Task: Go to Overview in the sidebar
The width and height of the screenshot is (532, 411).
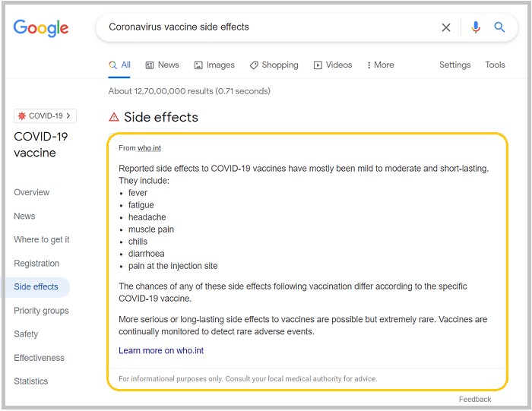Action: click(32, 193)
